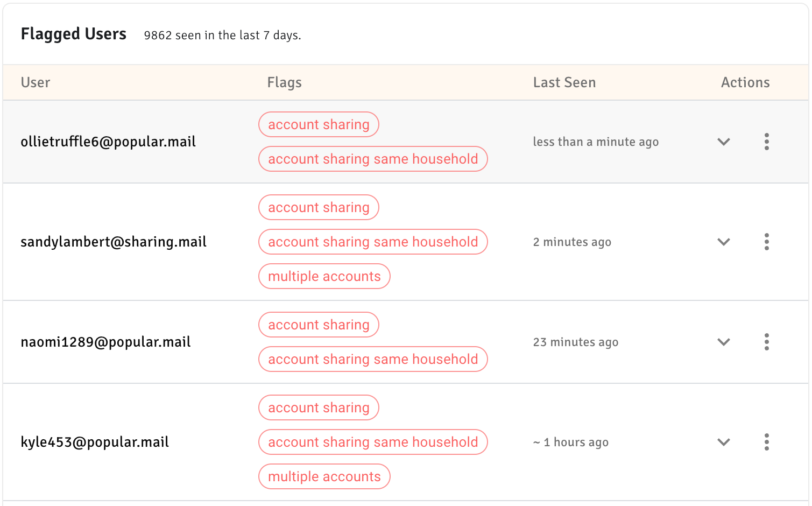Image resolution: width=812 pixels, height=506 pixels.
Task: Click the '2 minutes ago' timestamp
Action: coord(572,242)
